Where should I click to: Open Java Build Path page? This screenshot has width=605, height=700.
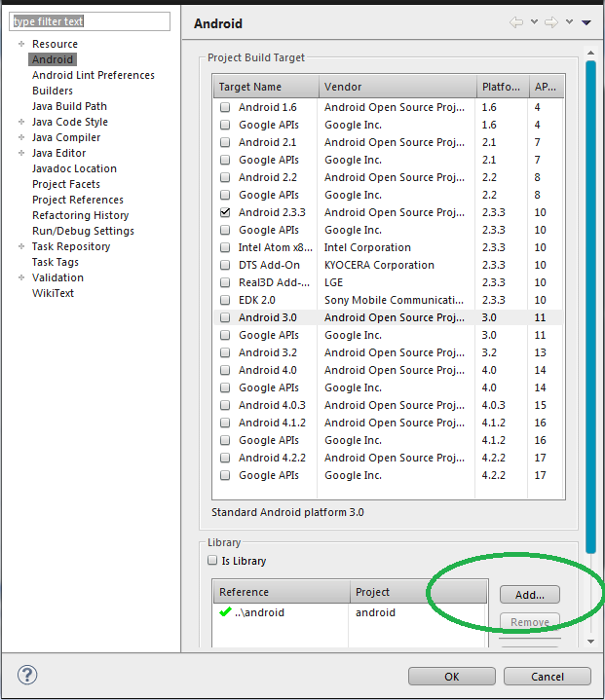69,106
